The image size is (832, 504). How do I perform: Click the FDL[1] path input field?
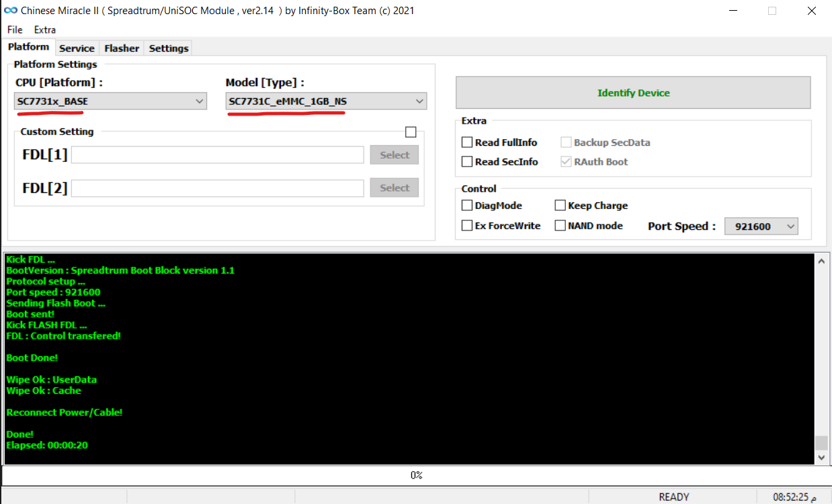[218, 155]
